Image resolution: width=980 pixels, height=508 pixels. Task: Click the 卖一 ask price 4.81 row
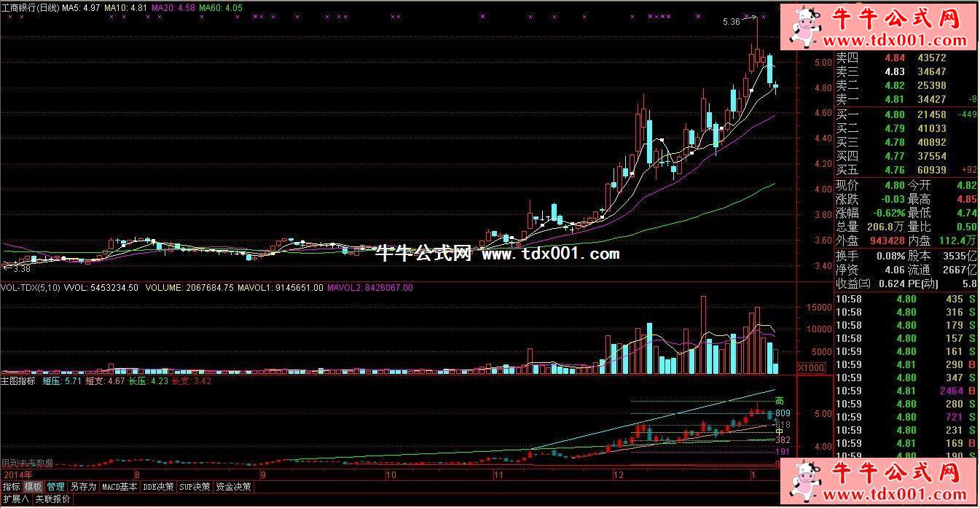pyautogui.click(x=905, y=99)
